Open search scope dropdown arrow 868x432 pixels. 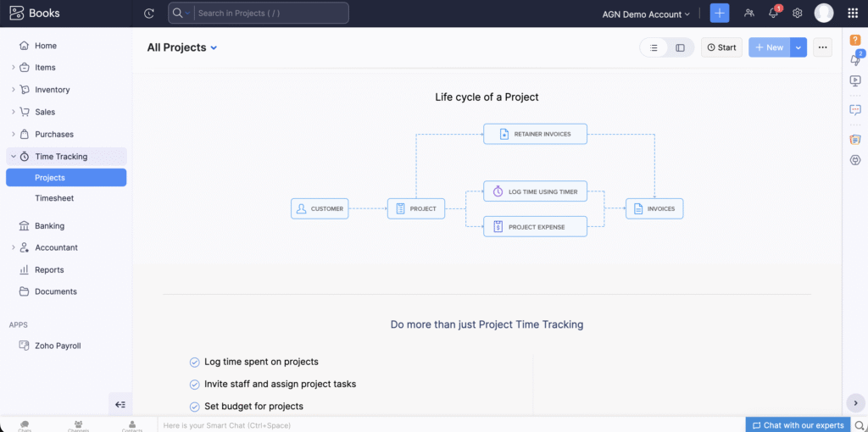(x=187, y=14)
